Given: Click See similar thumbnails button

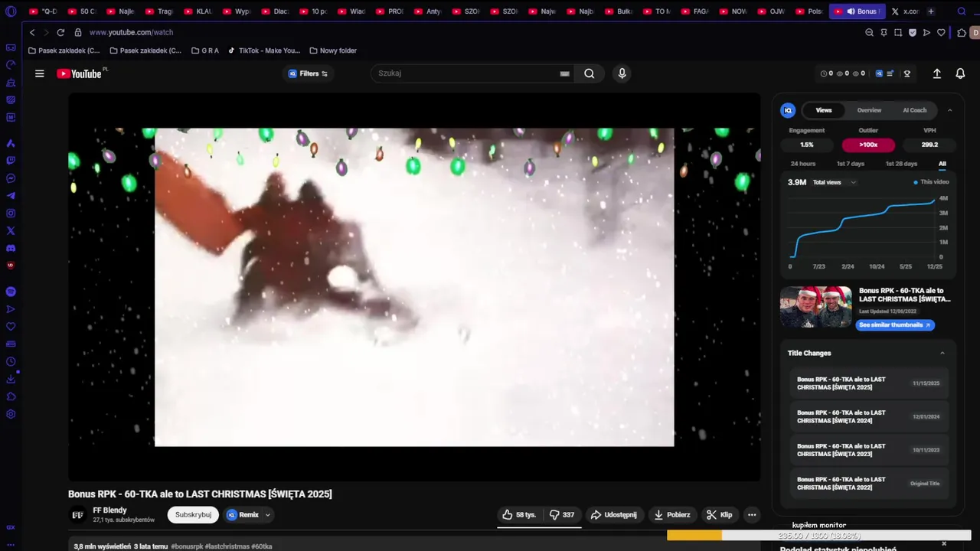Looking at the screenshot, I should tap(894, 325).
